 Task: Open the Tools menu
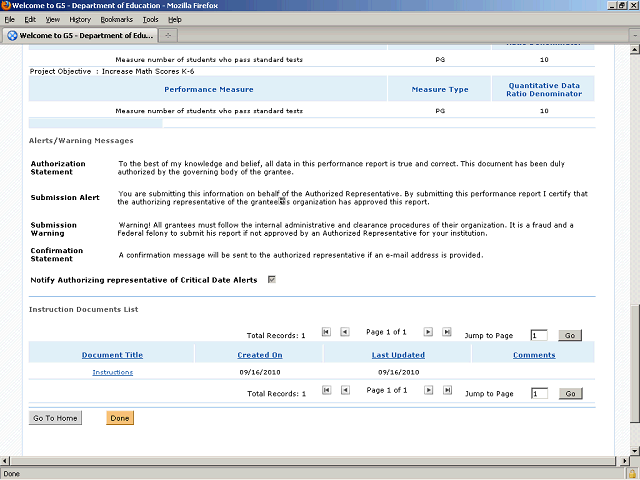[x=150, y=19]
